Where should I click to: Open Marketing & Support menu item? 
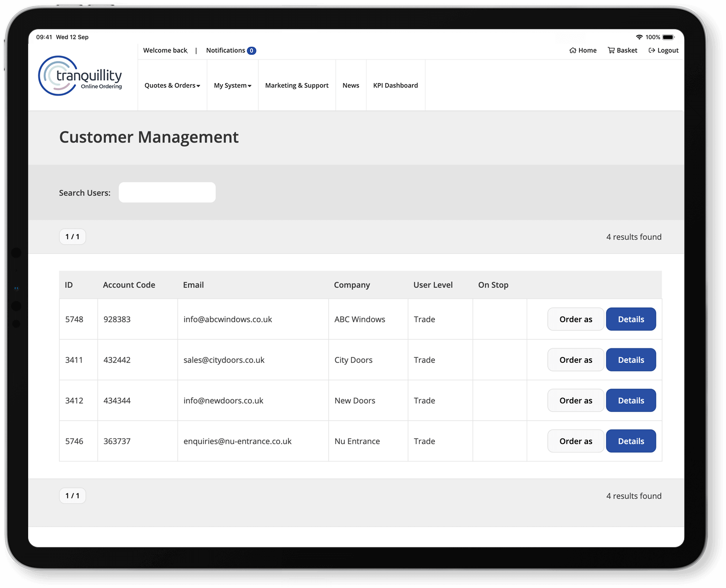tap(297, 86)
